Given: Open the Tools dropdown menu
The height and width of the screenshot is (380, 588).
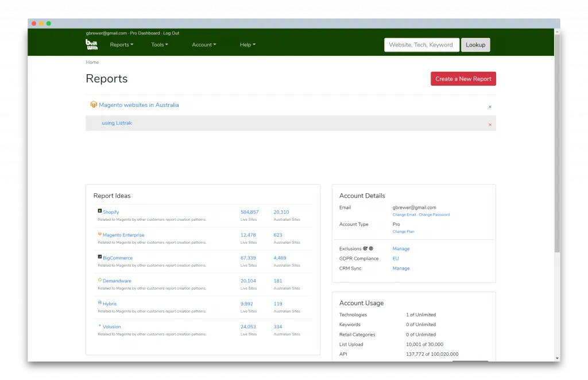Looking at the screenshot, I should [159, 45].
